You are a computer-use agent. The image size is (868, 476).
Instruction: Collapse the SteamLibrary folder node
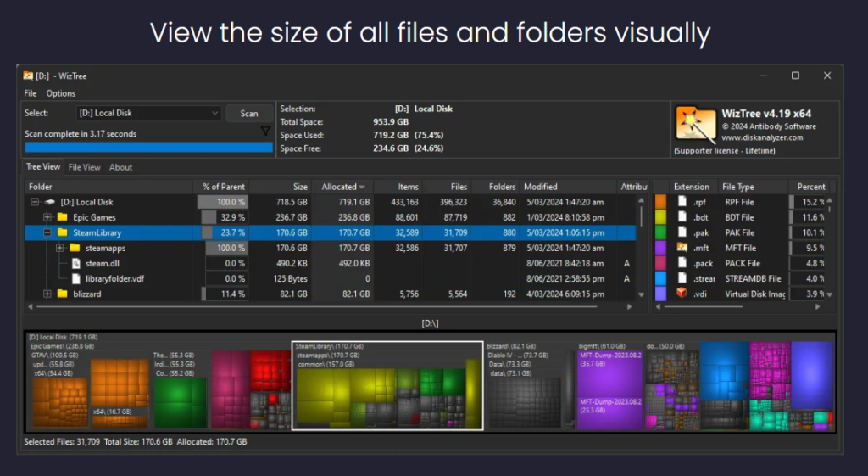[47, 232]
